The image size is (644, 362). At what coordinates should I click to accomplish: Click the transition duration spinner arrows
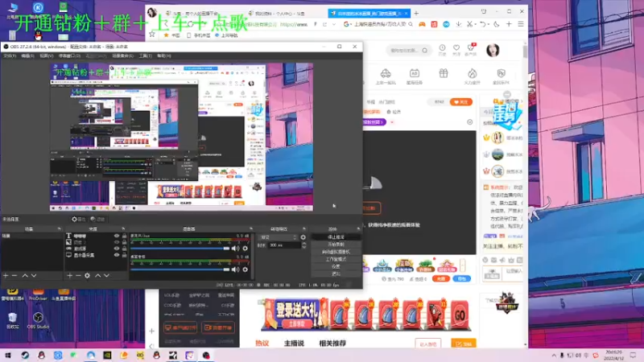[x=304, y=245]
